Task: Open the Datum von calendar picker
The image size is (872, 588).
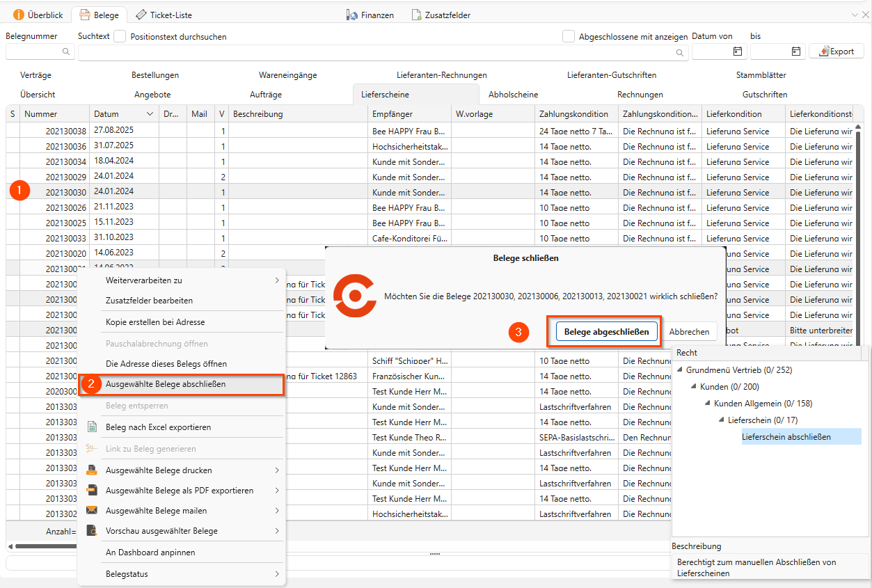Action: pos(737,51)
